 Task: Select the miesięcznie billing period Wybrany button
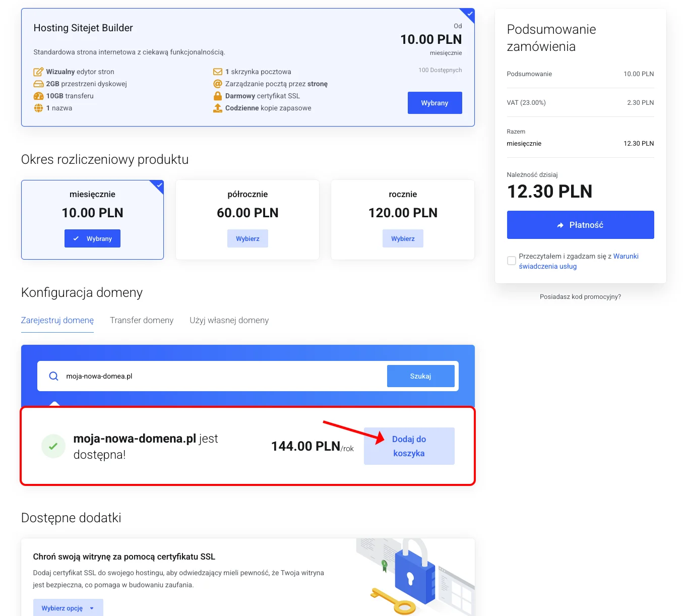tap(92, 238)
